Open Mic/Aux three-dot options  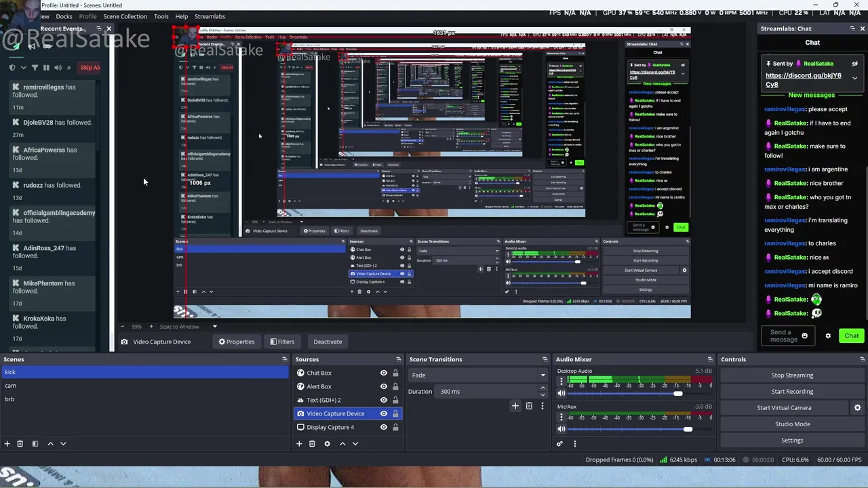click(561, 417)
